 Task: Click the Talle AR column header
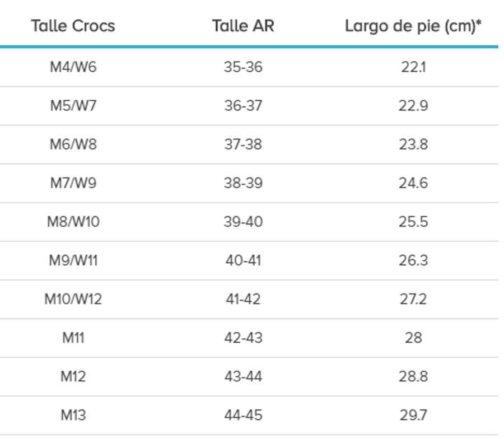pyautogui.click(x=243, y=26)
